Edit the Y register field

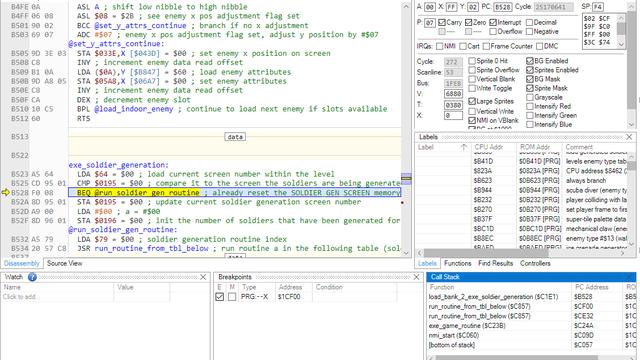click(x=473, y=7)
